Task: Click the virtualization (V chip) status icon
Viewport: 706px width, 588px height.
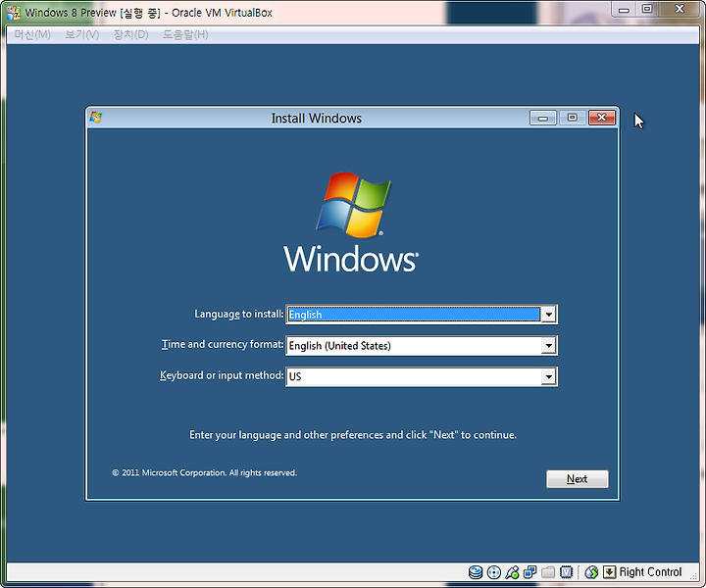Action: point(566,572)
